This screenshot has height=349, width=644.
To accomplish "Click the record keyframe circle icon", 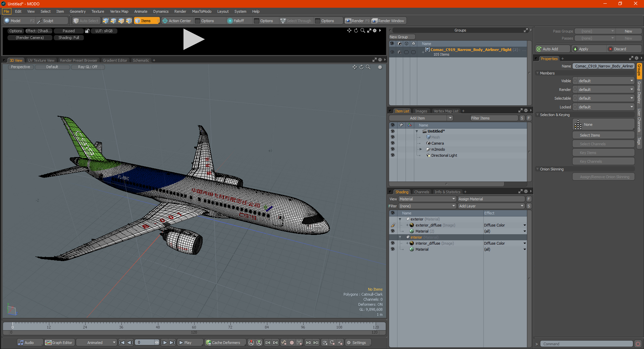I will (x=292, y=343).
